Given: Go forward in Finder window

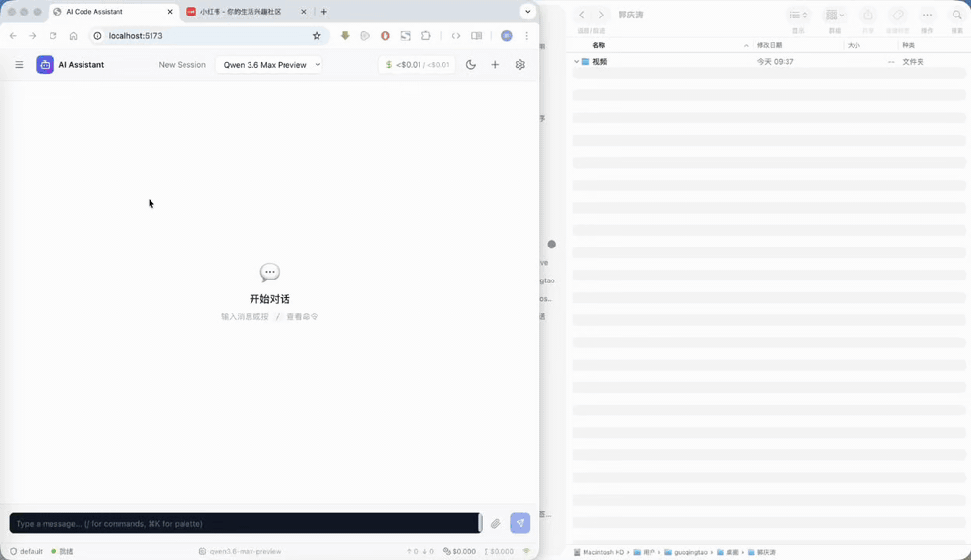Looking at the screenshot, I should 601,15.
